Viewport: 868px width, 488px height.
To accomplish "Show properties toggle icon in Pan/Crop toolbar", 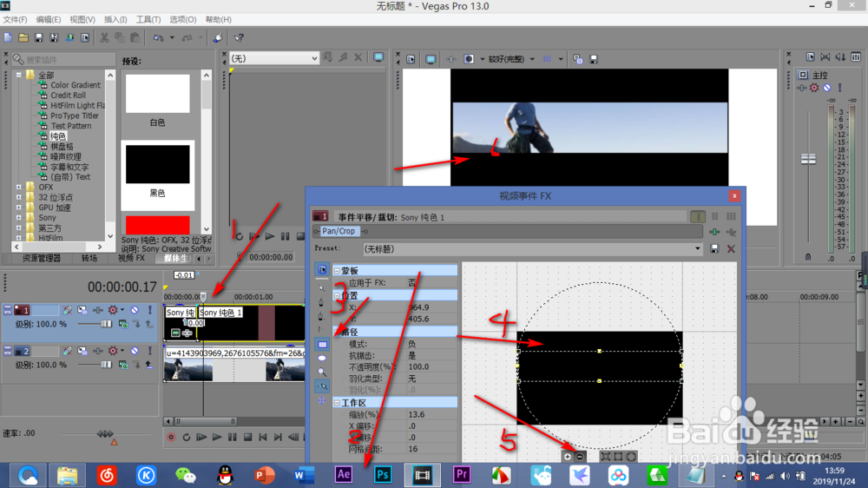I will tap(322, 270).
